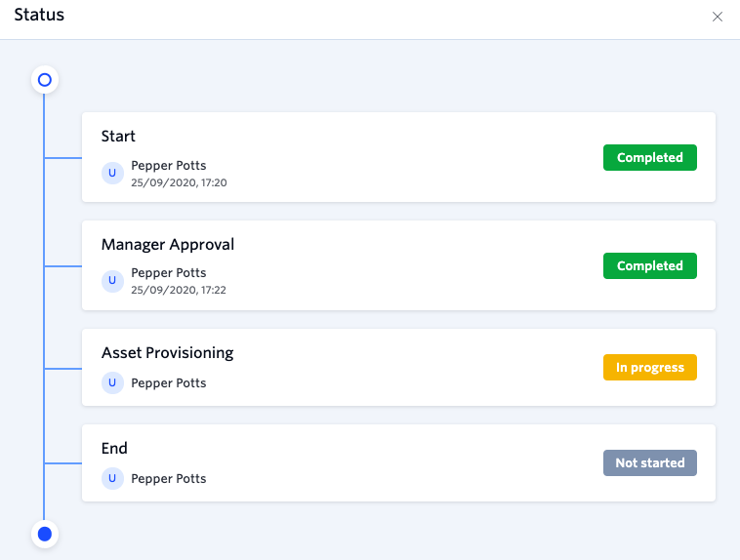Image resolution: width=740 pixels, height=560 pixels.
Task: Click the Completed badge on the Start step
Action: coord(650,158)
